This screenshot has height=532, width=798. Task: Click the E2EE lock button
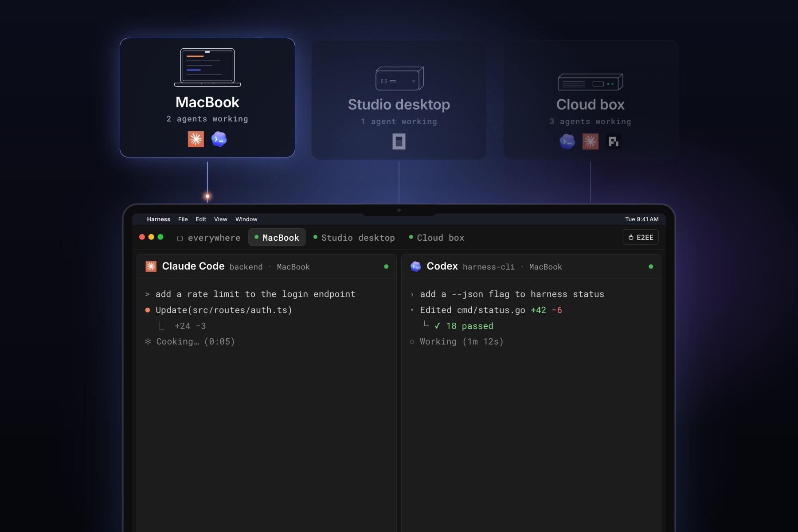point(641,237)
